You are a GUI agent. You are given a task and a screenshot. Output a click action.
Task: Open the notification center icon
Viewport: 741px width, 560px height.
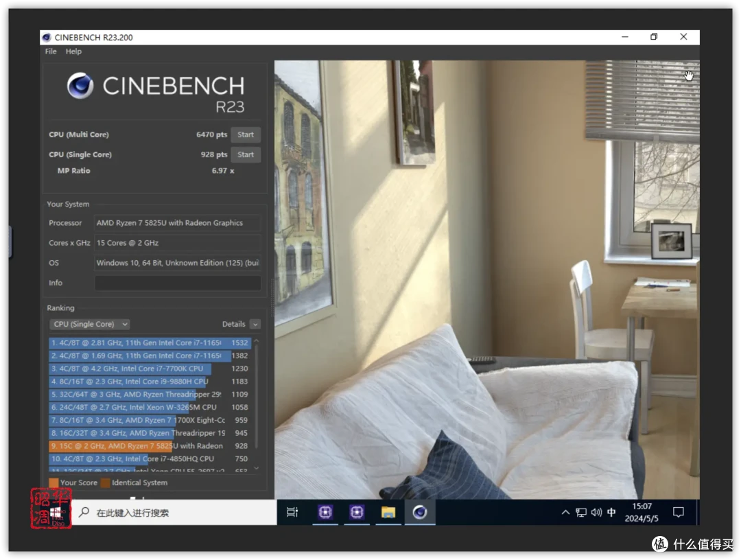pyautogui.click(x=678, y=512)
